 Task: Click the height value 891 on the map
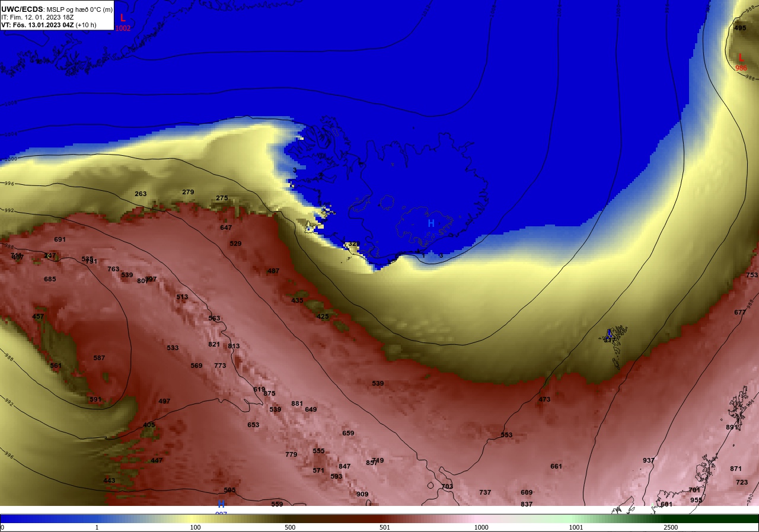(732, 428)
